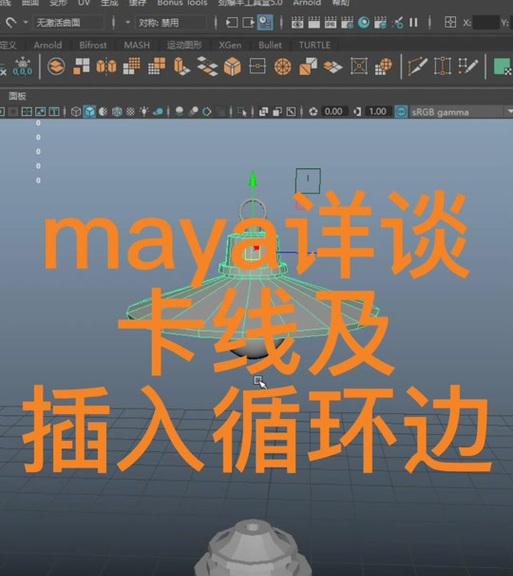Click the 0,0,0 freeze transform shelf icon

click(22, 66)
